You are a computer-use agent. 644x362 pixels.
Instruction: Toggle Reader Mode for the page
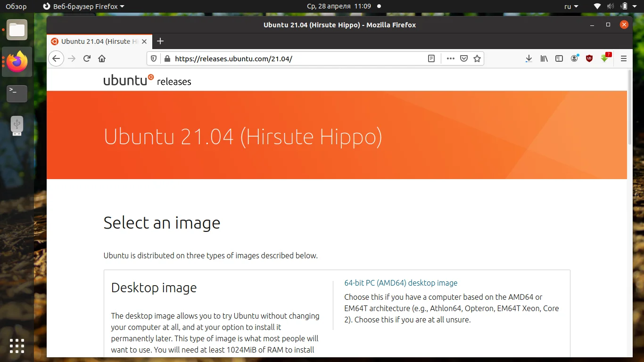coord(431,58)
